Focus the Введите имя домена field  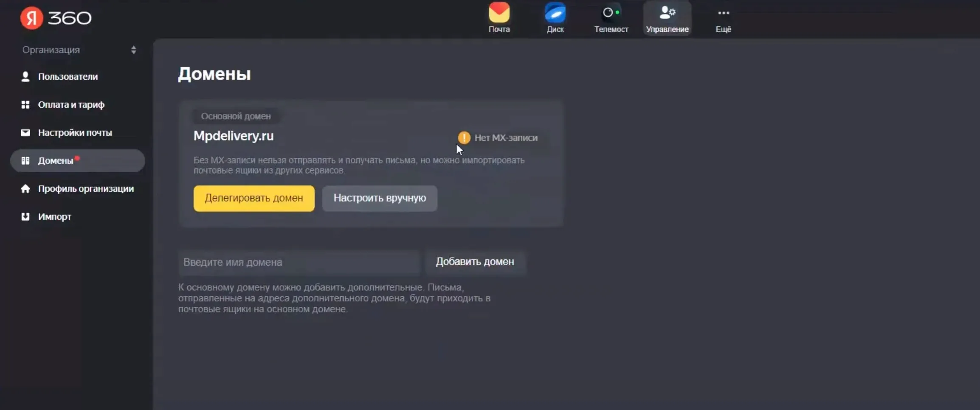point(299,262)
